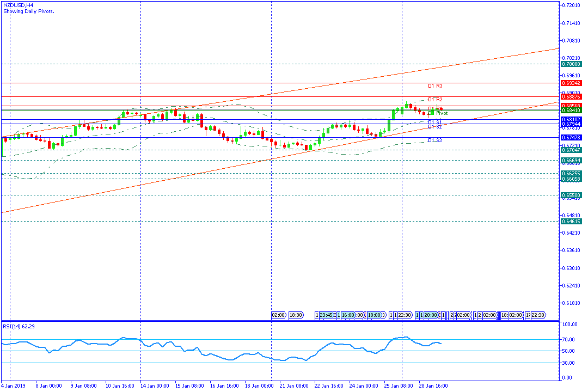Viewport: 588px width, 392px height.
Task: Click the 23:45 highlighted event flag
Action: tap(326, 315)
